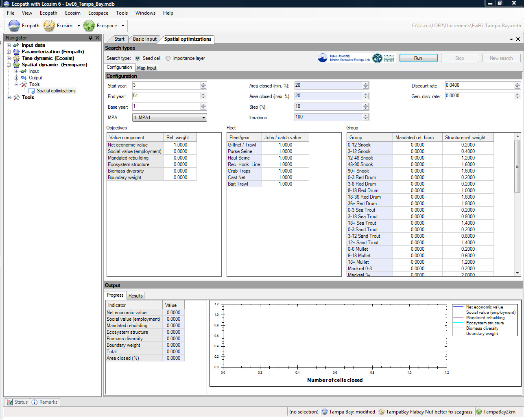Open the Ecosim menu in menu bar
This screenshot has width=524, height=420.
tap(72, 13)
